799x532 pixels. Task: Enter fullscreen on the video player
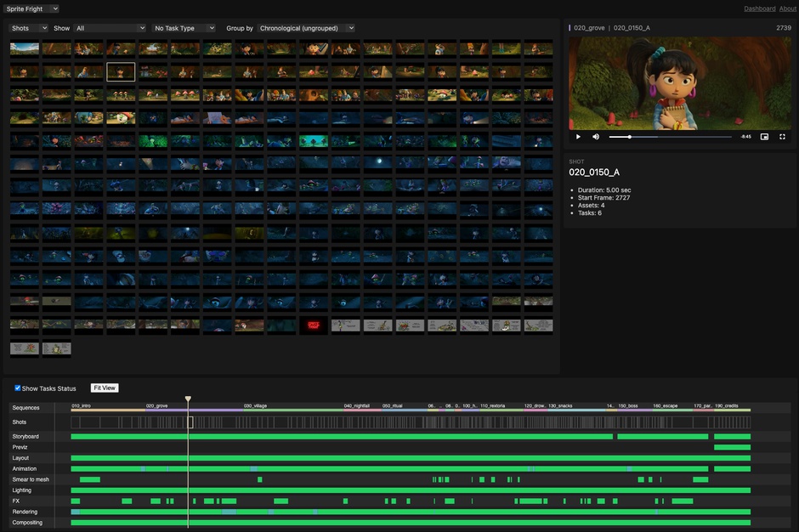(782, 137)
